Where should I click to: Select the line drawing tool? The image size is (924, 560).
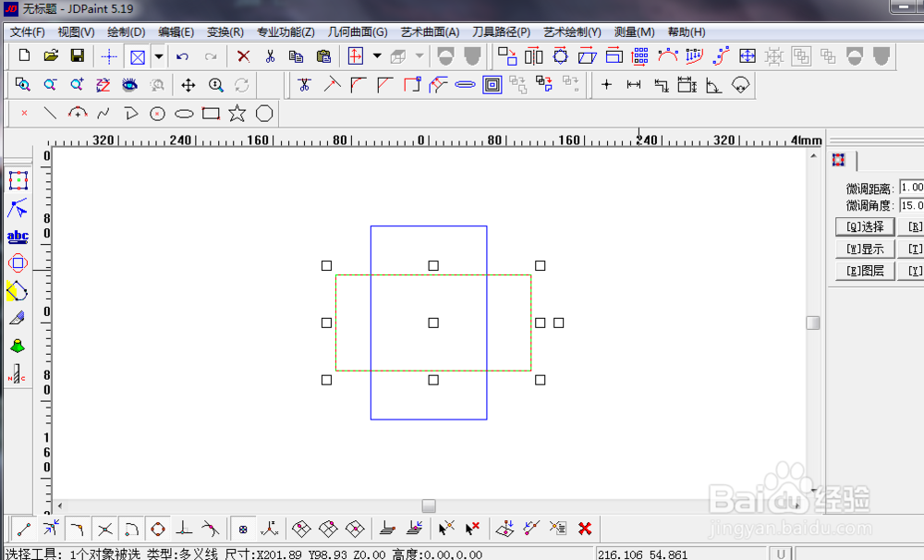click(x=50, y=113)
